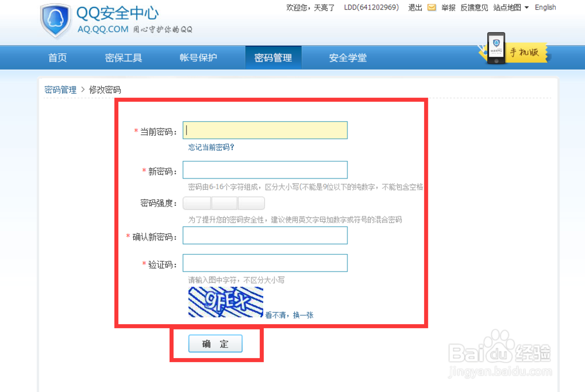Open the 反馈意见 feedback link
This screenshot has width=585, height=392.
(474, 8)
